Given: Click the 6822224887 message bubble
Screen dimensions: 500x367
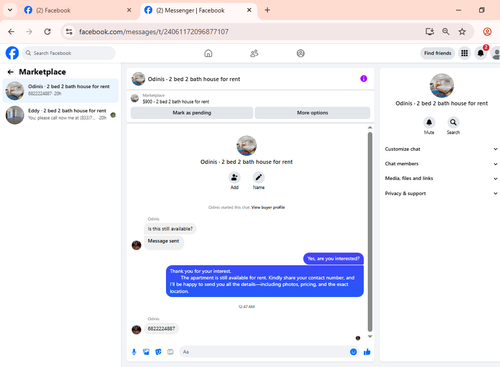Looking at the screenshot, I should click(x=161, y=329).
